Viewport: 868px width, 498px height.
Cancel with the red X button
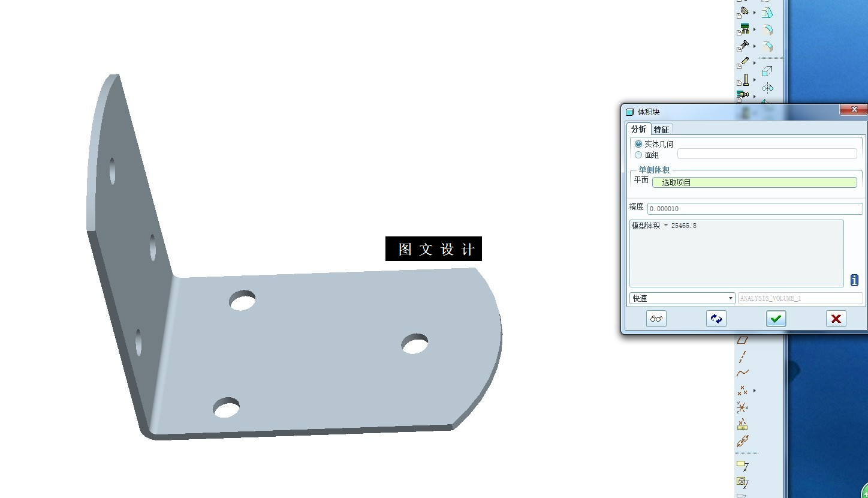(x=836, y=319)
